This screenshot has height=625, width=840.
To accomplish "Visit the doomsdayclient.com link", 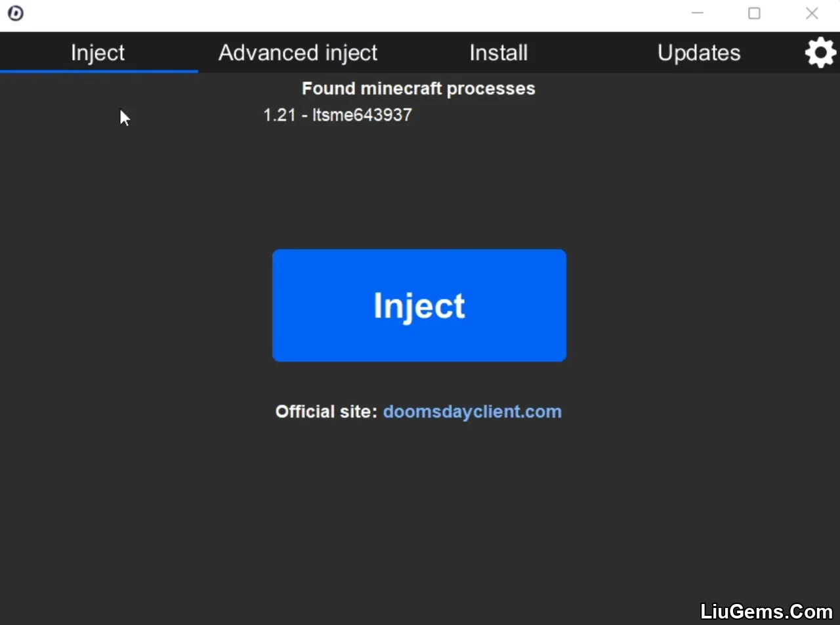I will point(472,412).
